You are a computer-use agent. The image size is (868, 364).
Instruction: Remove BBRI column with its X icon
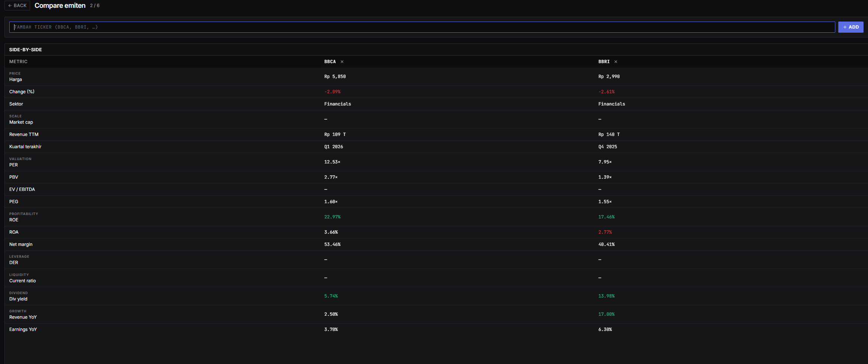[x=616, y=62]
